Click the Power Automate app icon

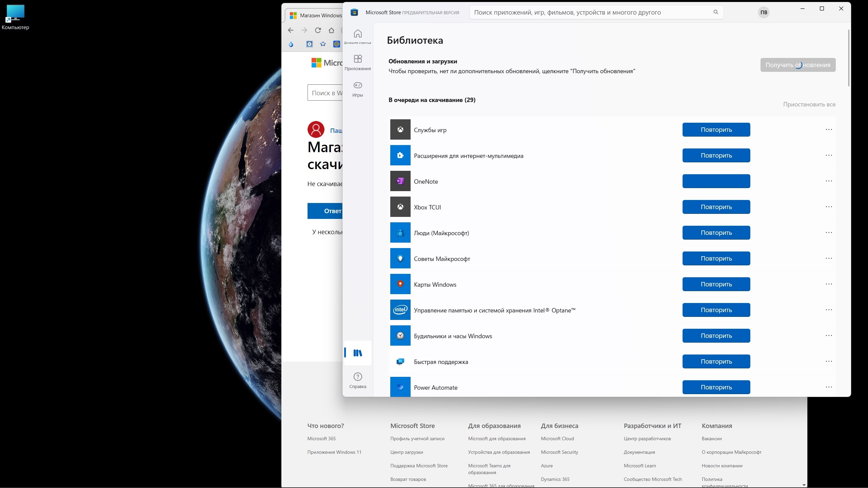tap(400, 387)
